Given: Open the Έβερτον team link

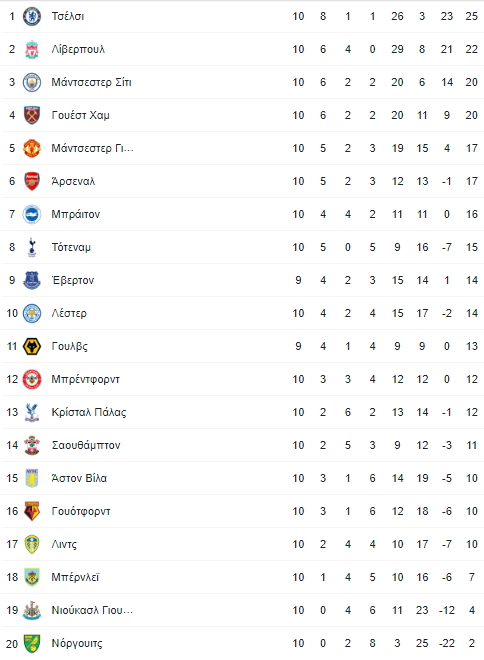Looking at the screenshot, I should (x=73, y=280).
